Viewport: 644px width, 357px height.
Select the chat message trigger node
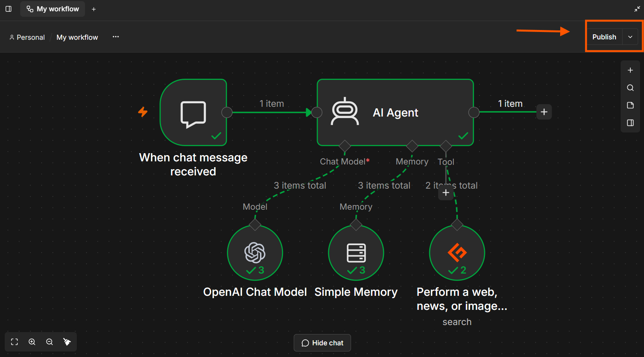193,112
